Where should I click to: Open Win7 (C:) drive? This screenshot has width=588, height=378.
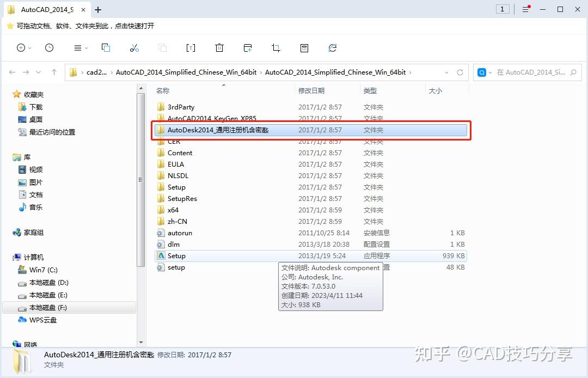coord(38,270)
